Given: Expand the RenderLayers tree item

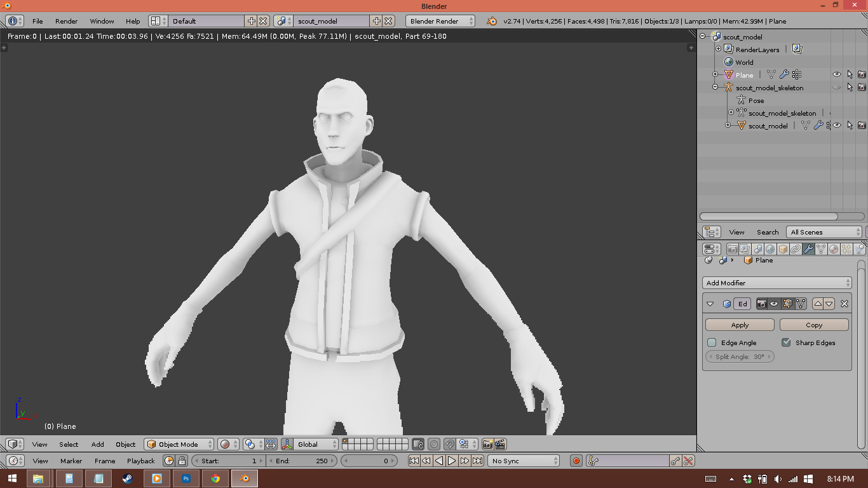Looking at the screenshot, I should point(719,49).
